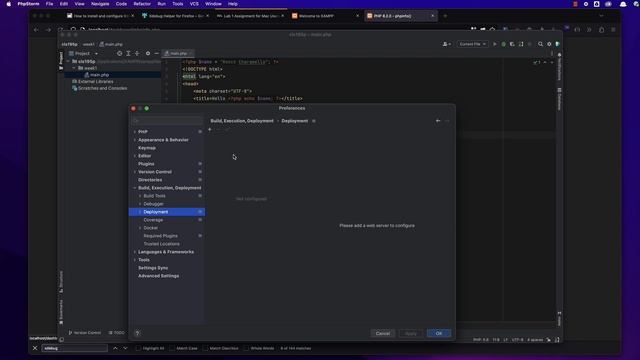Open the Navigate menu
This screenshot has width=640, height=360.
pos(100,4)
